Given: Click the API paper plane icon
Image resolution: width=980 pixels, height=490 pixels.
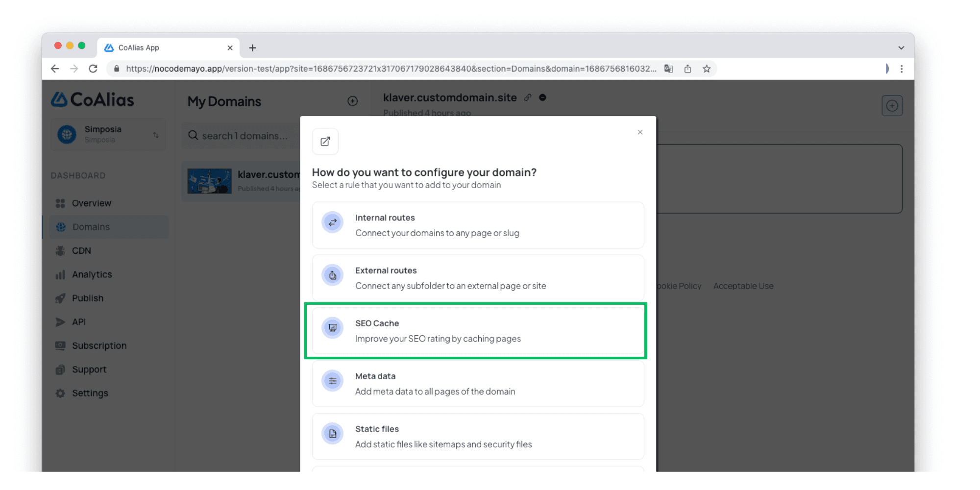Looking at the screenshot, I should [x=60, y=322].
